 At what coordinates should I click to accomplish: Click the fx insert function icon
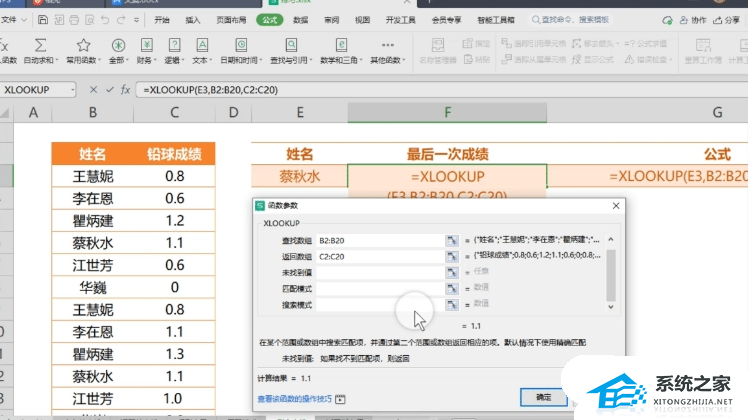tap(125, 90)
